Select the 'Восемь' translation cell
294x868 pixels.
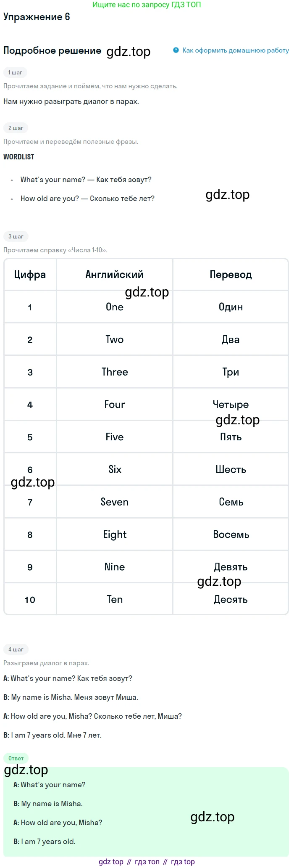pyautogui.click(x=231, y=535)
